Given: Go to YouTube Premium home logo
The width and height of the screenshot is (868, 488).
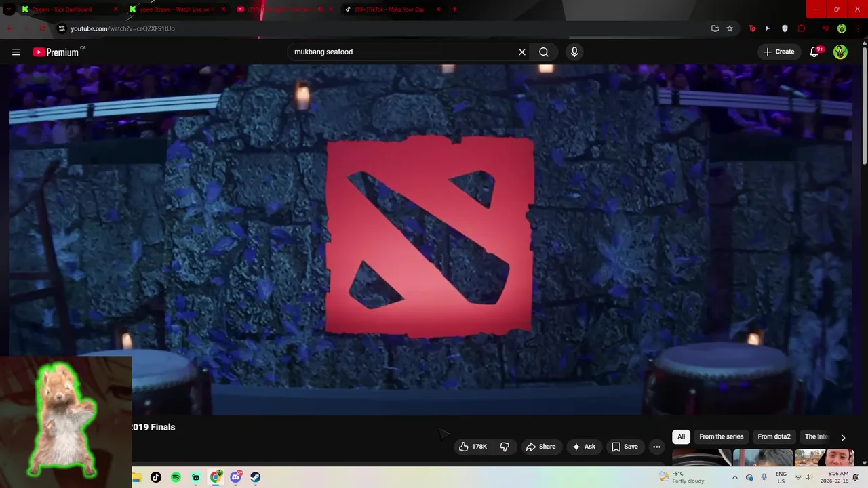Looking at the screenshot, I should tap(57, 52).
